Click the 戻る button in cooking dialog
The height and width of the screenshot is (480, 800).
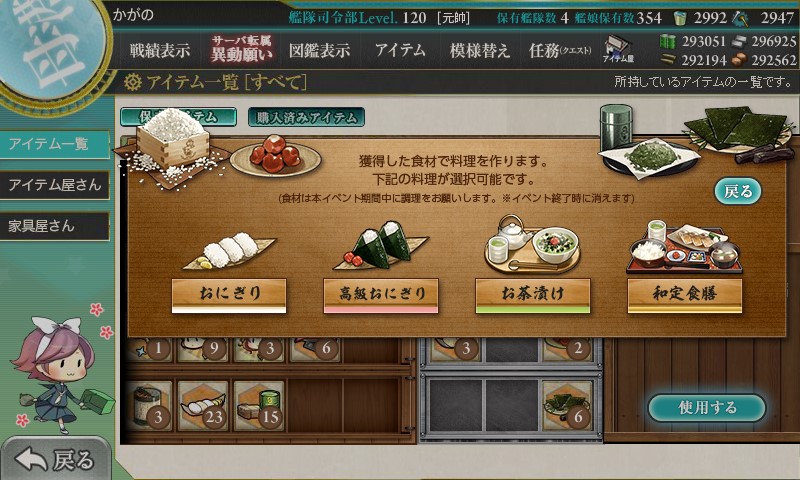pos(738,192)
